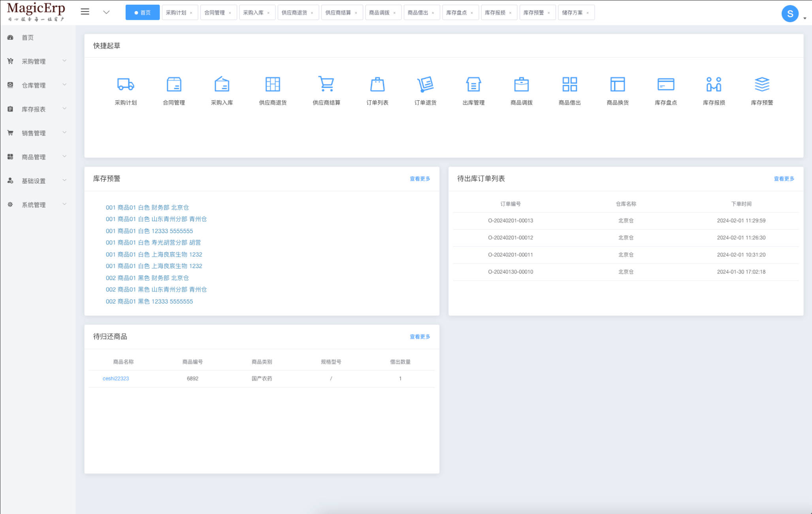Select the 商品借出 grid icon
Screen dimensions: 812x514
pos(569,84)
